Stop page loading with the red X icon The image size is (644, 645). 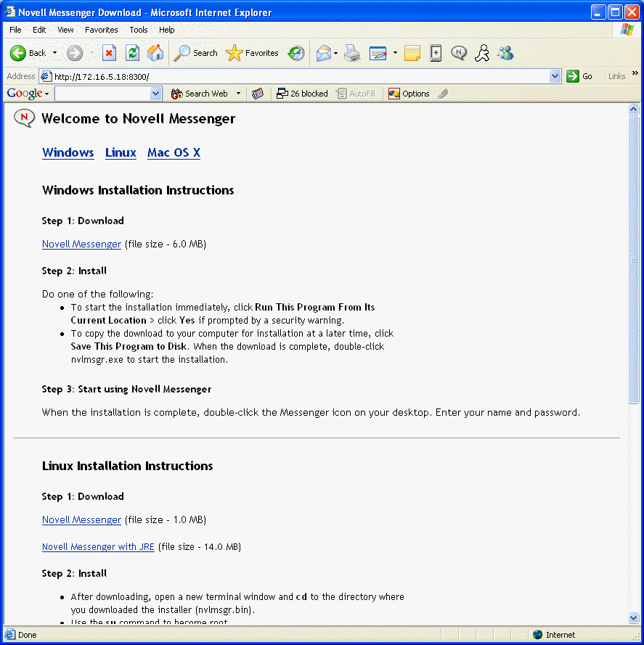[x=109, y=53]
